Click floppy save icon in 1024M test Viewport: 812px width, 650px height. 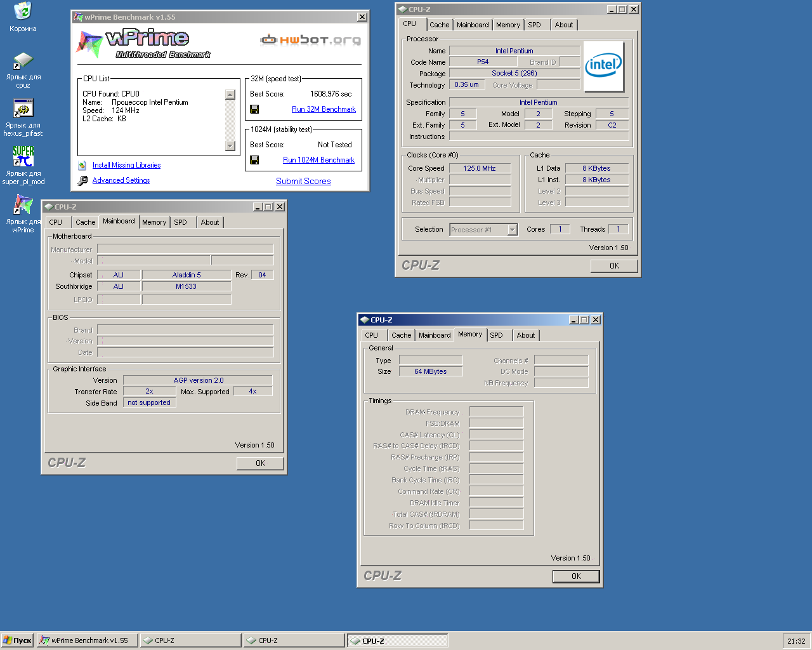[x=254, y=160]
